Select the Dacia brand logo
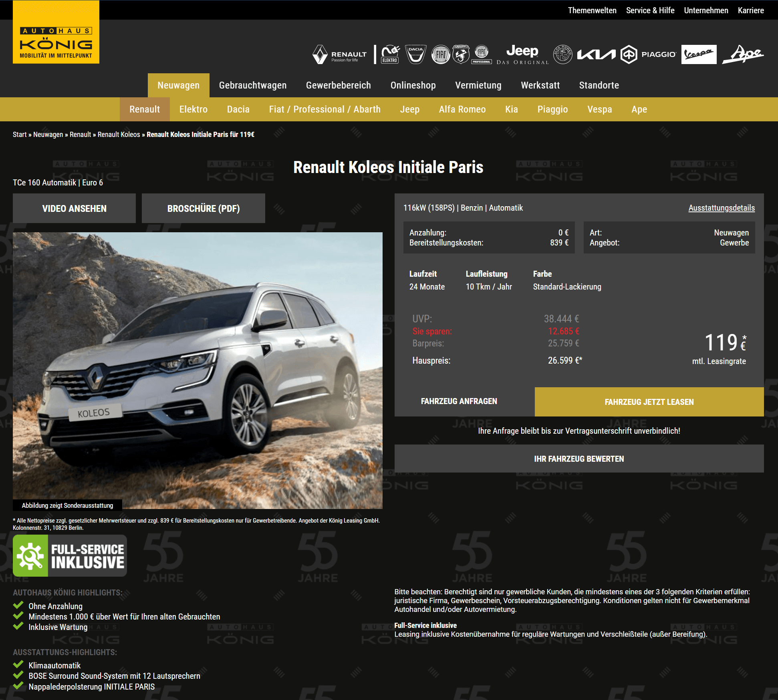 pos(415,54)
